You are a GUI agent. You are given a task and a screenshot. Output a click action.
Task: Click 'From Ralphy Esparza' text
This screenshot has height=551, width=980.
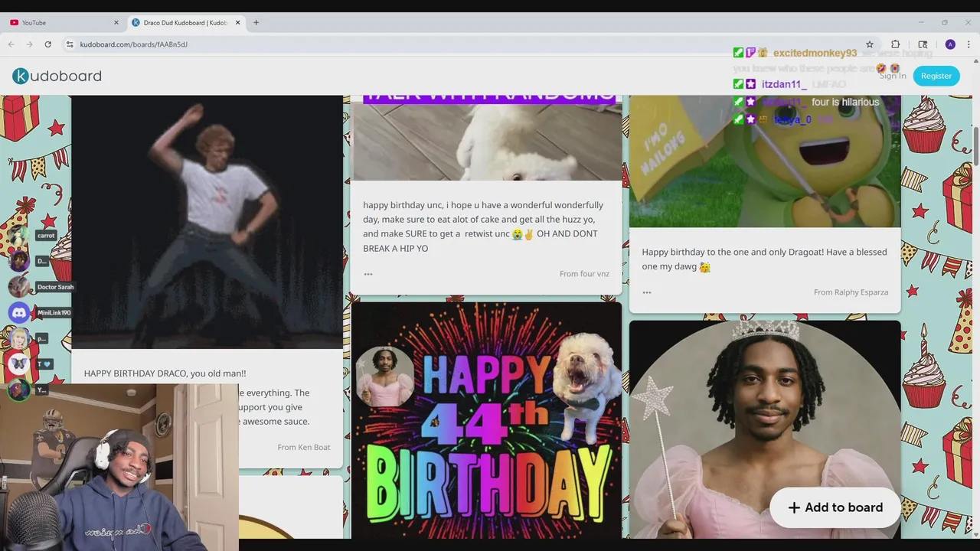851,292
